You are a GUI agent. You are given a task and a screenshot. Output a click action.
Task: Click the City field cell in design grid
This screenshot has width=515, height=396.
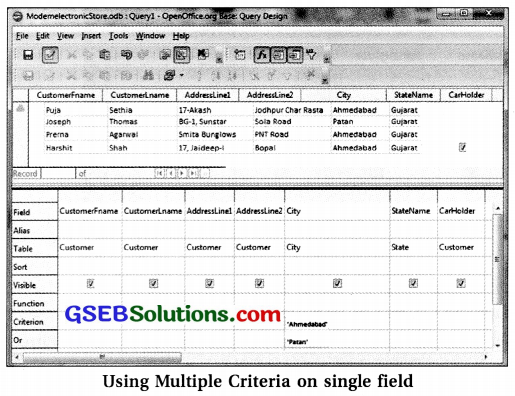337,211
